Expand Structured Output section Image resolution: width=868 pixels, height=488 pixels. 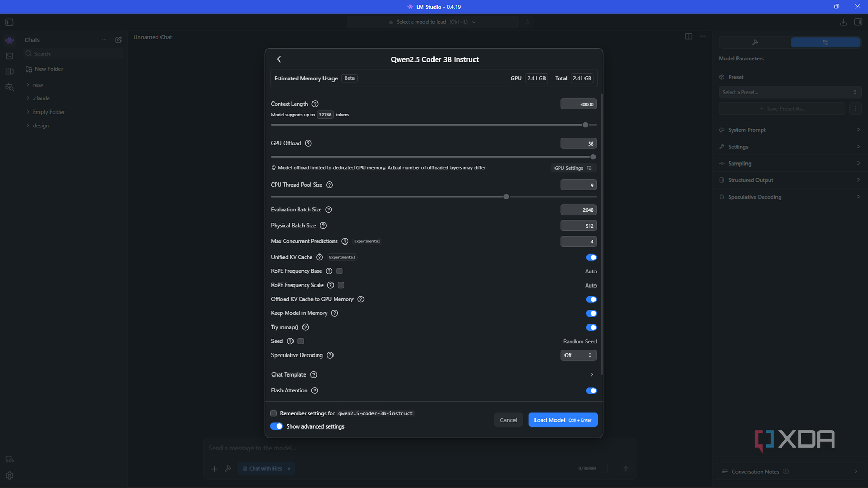click(789, 180)
